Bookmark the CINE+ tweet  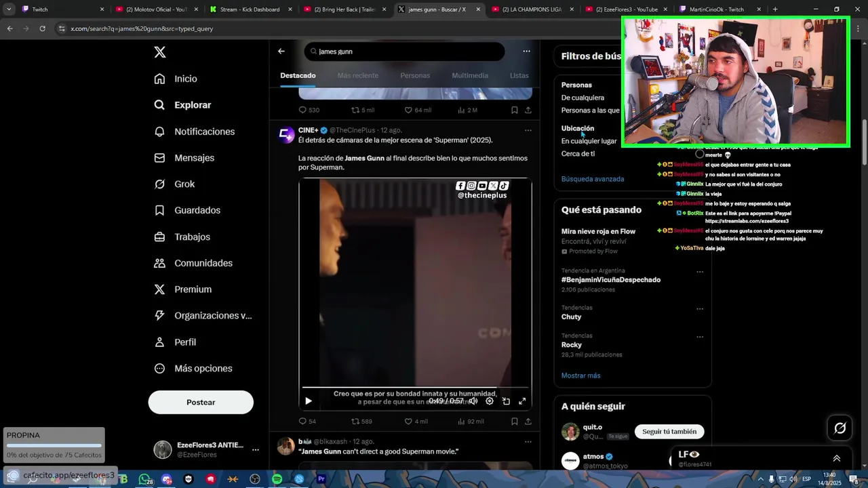[x=515, y=422]
